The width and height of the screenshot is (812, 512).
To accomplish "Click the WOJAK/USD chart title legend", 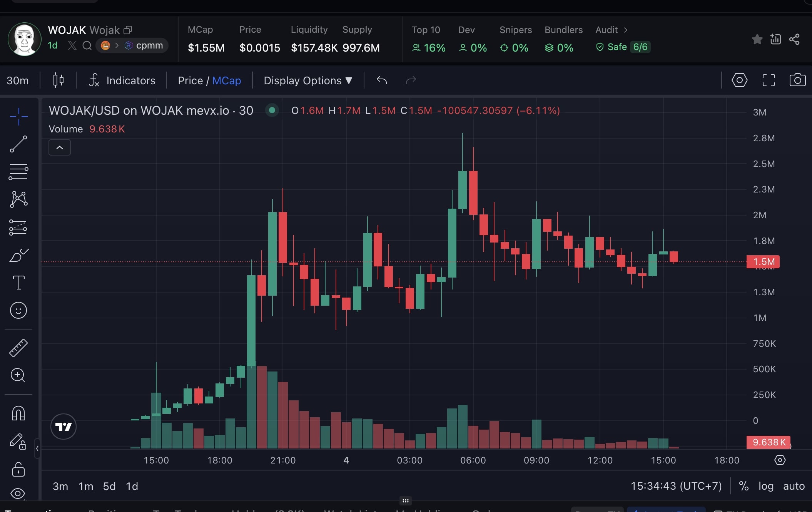I will (x=151, y=110).
